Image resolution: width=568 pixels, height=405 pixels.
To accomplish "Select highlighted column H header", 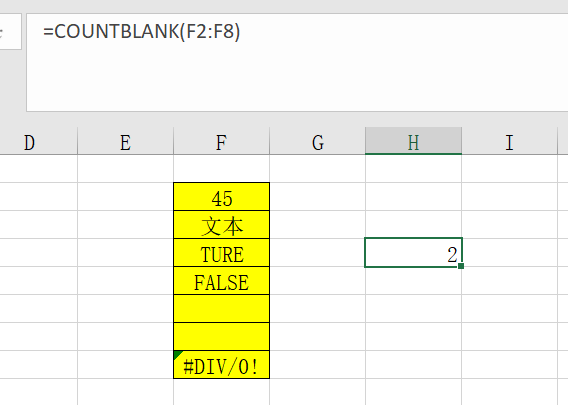I will click(413, 142).
